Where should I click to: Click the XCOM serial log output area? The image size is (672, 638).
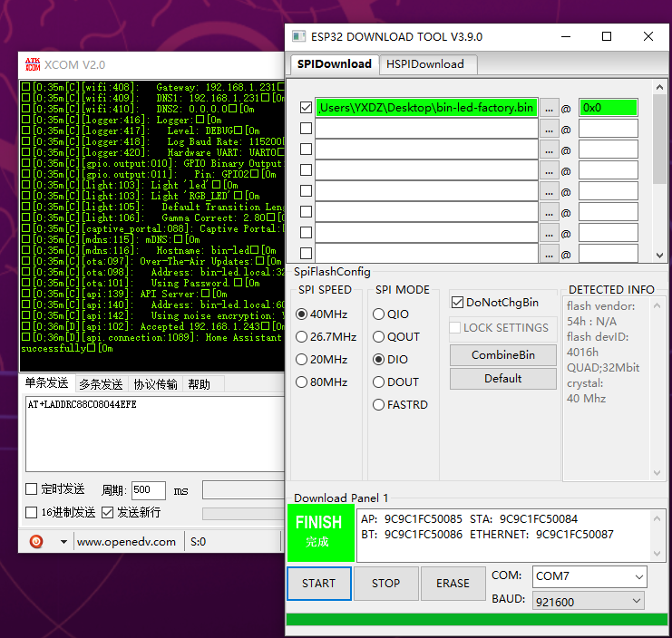tap(152, 226)
